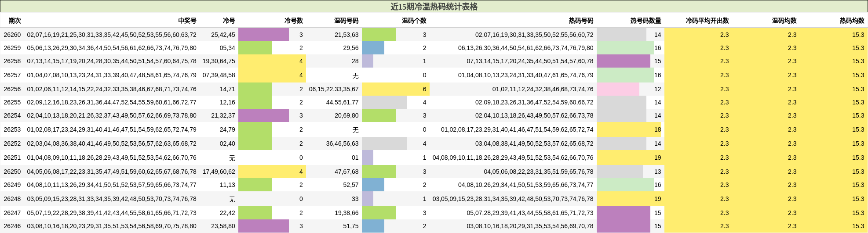Select period cell 26248
Screen dimensions: 868x233
(12, 199)
